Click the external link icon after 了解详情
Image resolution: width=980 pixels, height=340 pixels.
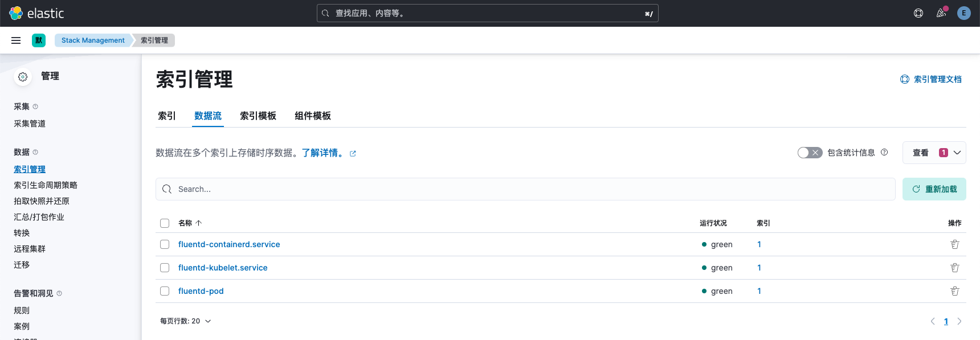tap(353, 154)
